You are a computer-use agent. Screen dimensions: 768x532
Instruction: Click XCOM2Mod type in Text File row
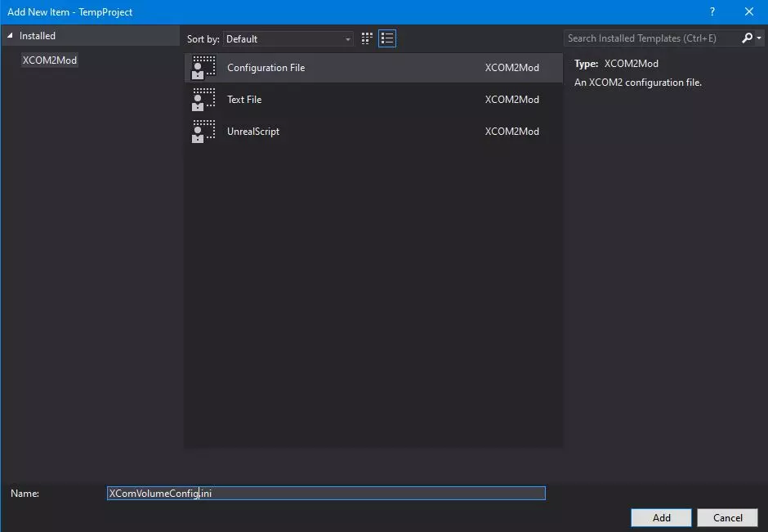(511, 100)
